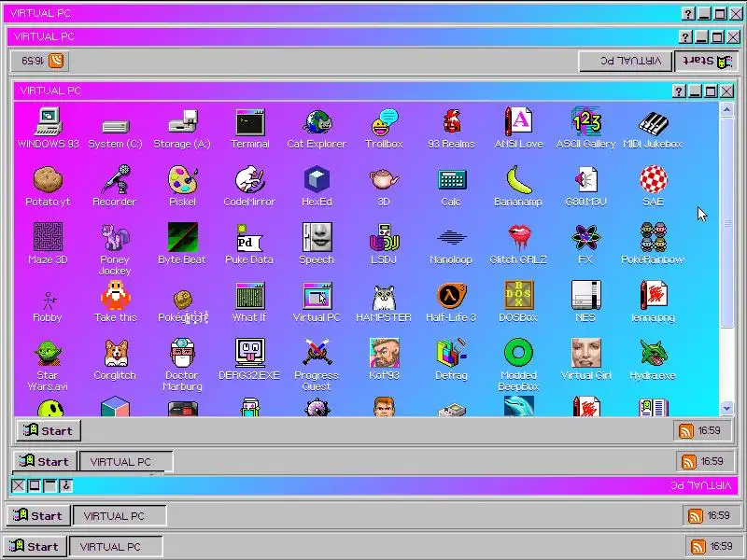This screenshot has width=747, height=560.
Task: Run DERG32.EXE icon
Action: point(250,354)
